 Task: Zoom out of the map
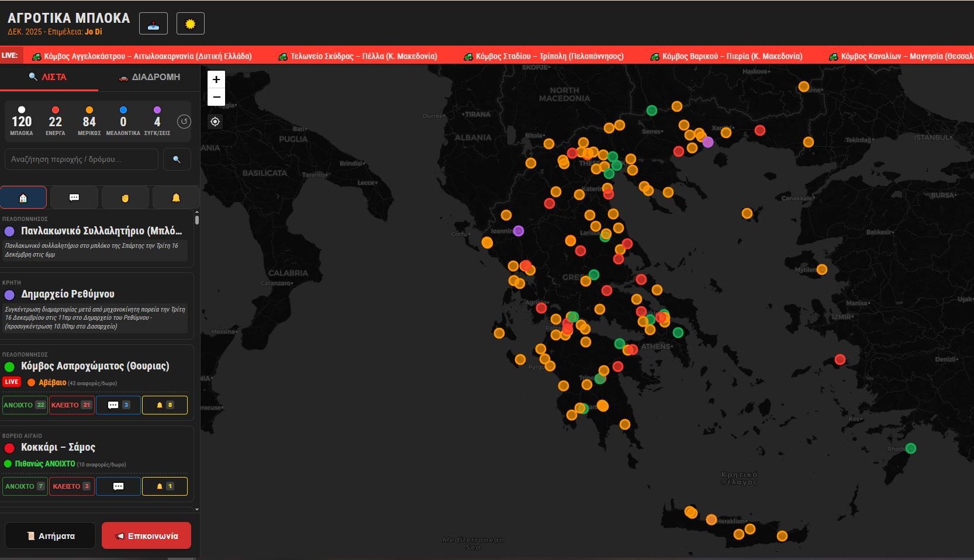(x=216, y=97)
